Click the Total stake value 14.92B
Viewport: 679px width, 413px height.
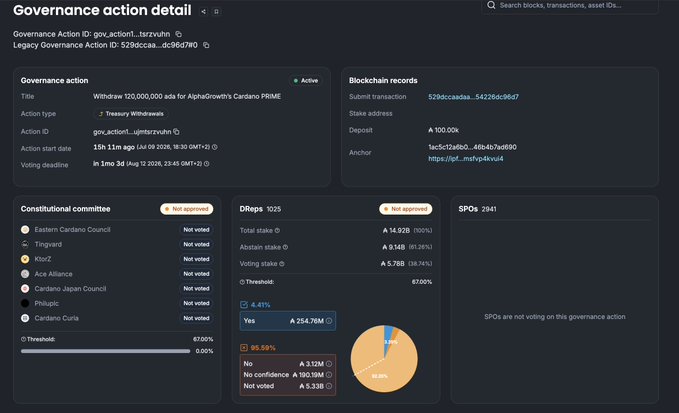click(x=396, y=230)
